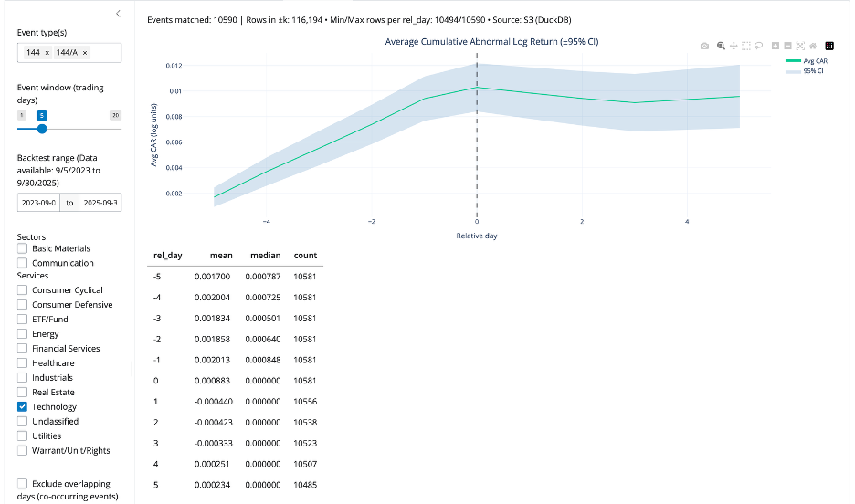Remove the 144 event type tag
The width and height of the screenshot is (855, 504).
47,53
